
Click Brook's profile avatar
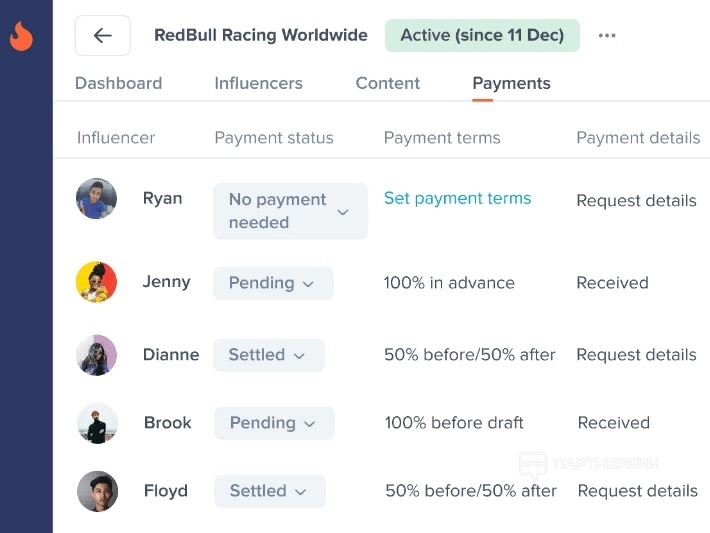[x=98, y=423]
